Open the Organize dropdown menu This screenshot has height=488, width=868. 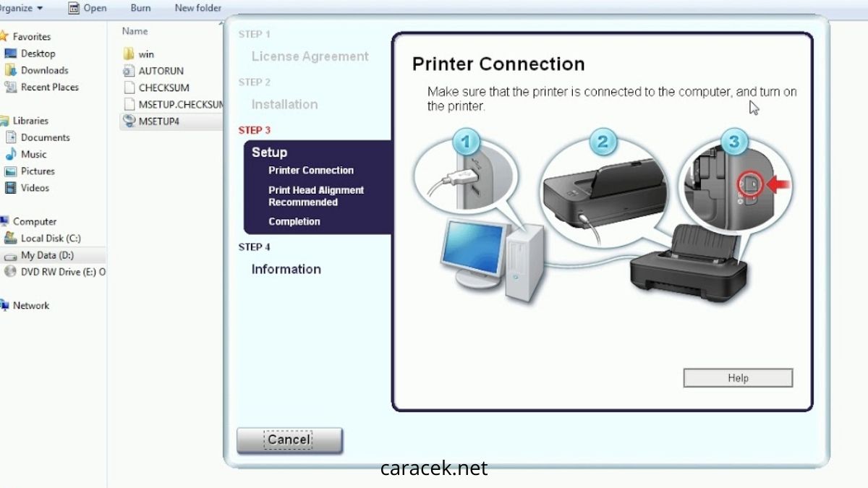[x=20, y=8]
